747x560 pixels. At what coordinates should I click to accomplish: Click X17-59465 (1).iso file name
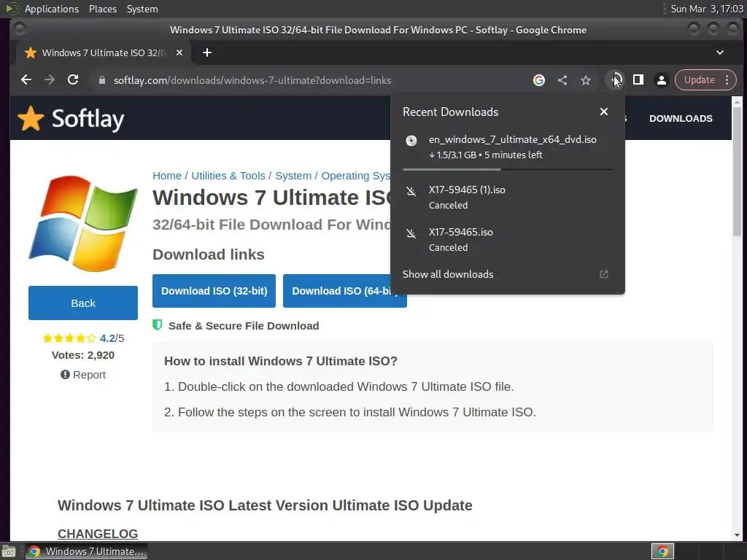pyautogui.click(x=467, y=190)
